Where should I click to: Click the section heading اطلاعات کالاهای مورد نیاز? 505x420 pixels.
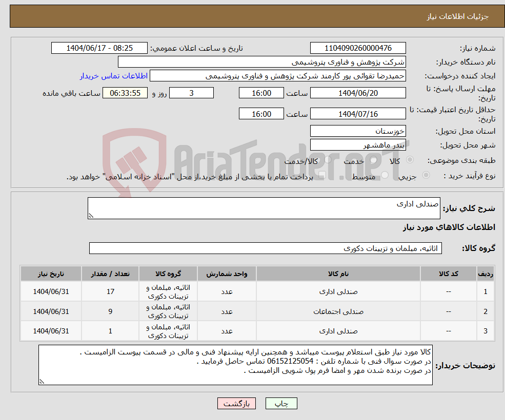[449, 227]
